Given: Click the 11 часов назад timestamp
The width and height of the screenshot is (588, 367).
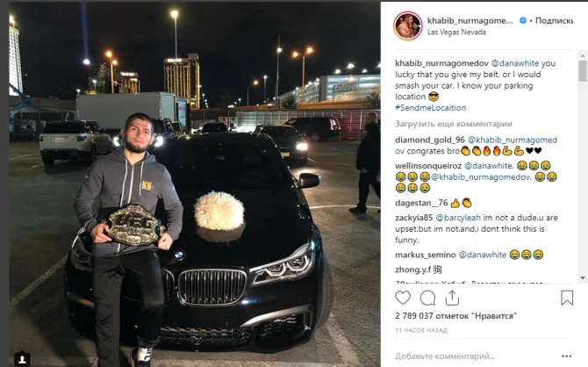Looking at the screenshot, I should (420, 330).
